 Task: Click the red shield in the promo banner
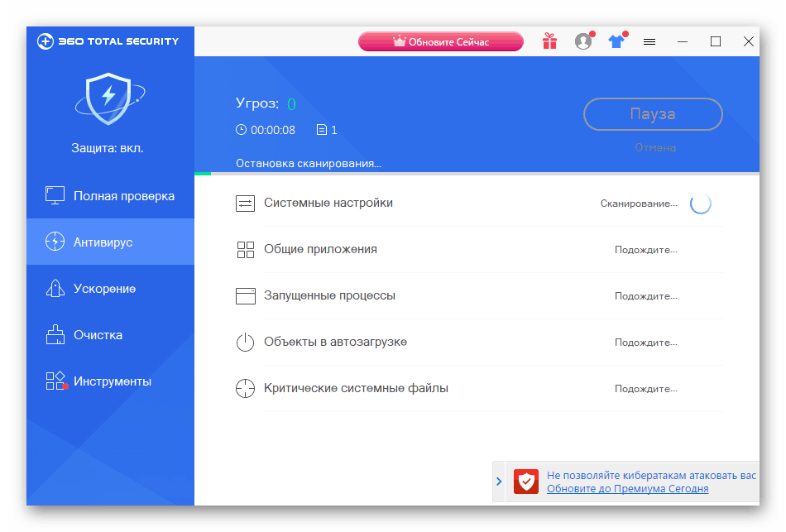click(x=526, y=482)
